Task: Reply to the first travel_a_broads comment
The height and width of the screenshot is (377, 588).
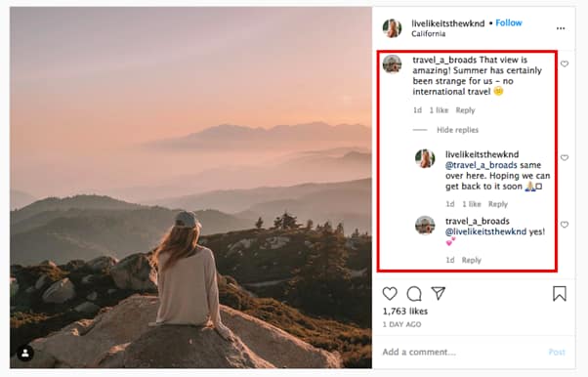Action: 465,110
